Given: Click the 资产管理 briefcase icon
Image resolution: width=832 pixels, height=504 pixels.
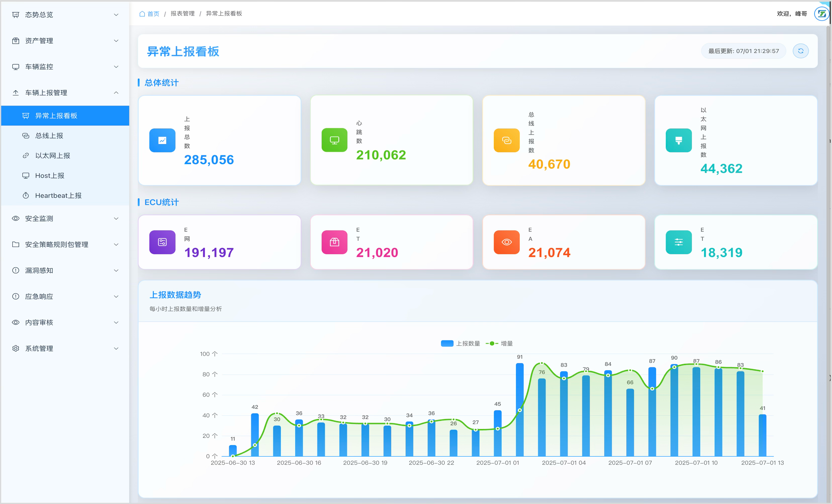Looking at the screenshot, I should coord(16,40).
